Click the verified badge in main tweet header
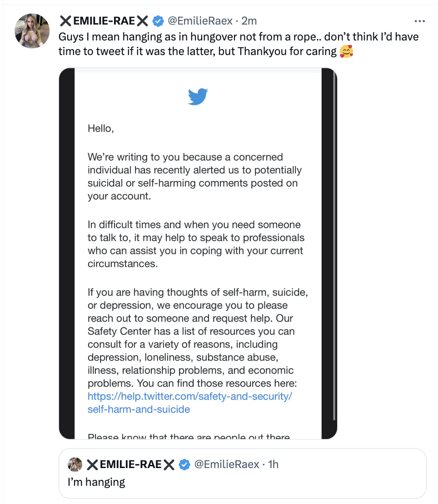Image resolution: width=438 pixels, height=504 pixels. point(158,21)
